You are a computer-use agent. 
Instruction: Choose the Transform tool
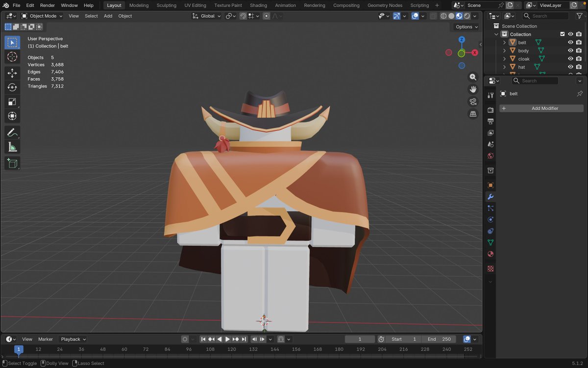tap(12, 116)
